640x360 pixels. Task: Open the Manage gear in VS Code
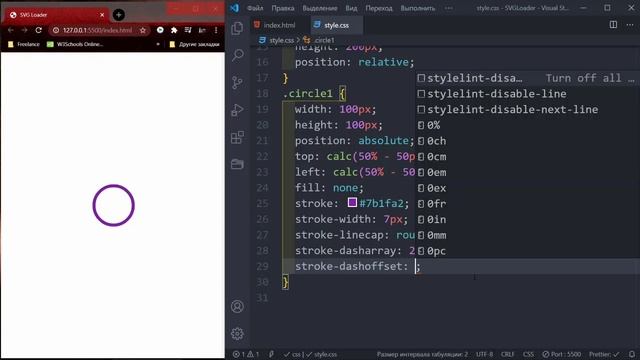click(238, 334)
